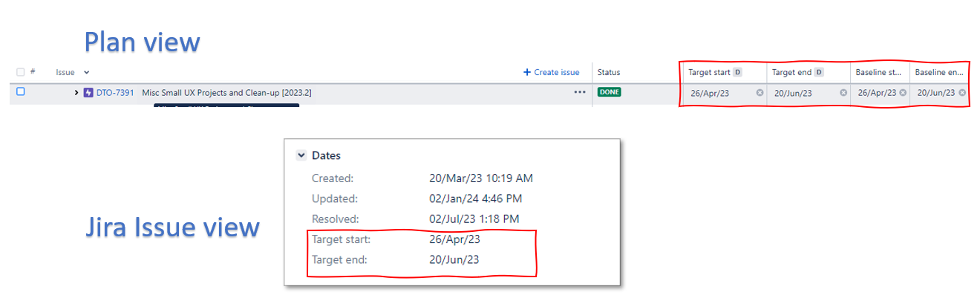Tick the checkbox for DTO-7391 row
The height and width of the screenshot is (304, 980).
pos(21,92)
